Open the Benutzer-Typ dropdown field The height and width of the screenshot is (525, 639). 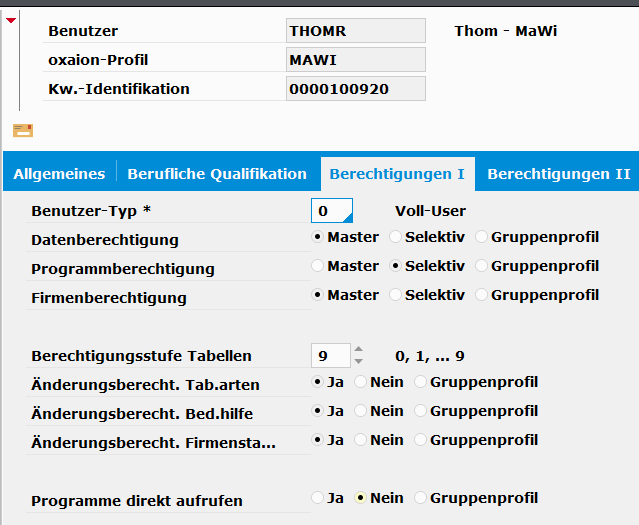pos(332,211)
